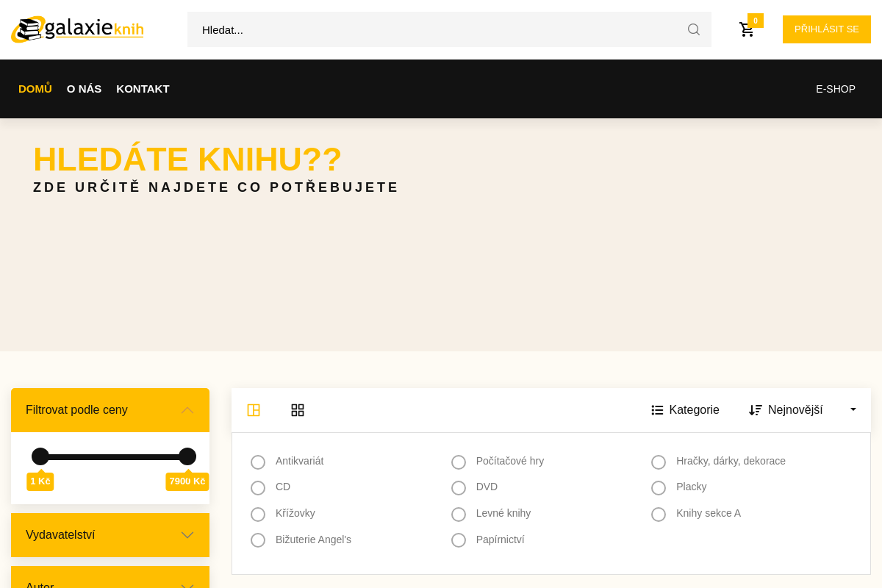
Task: Click the PŘIHLÁSIT SE button
Action: (x=826, y=29)
